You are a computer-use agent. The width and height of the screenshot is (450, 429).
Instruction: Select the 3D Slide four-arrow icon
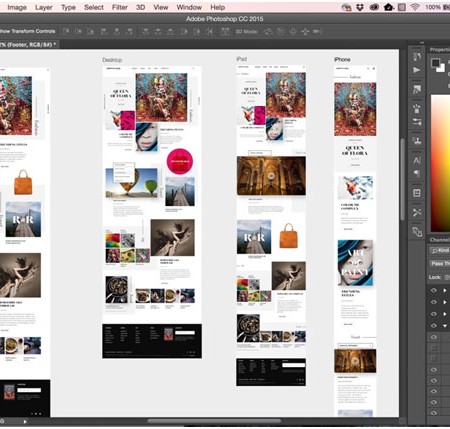pos(305,32)
